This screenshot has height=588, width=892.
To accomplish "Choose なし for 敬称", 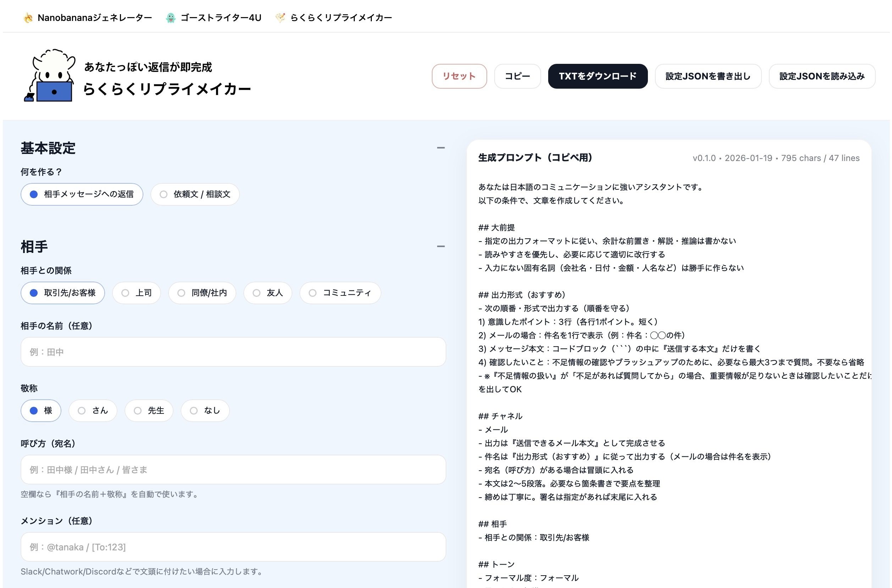I will 205,411.
